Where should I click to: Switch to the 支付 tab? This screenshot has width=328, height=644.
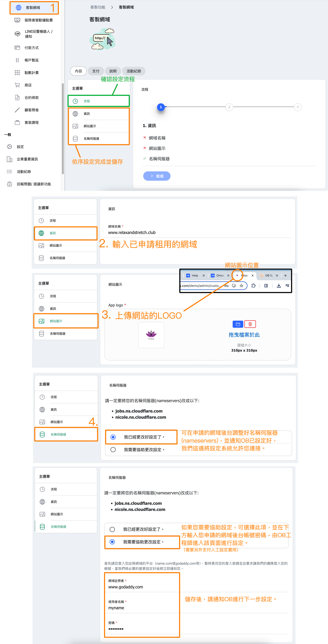(x=96, y=71)
